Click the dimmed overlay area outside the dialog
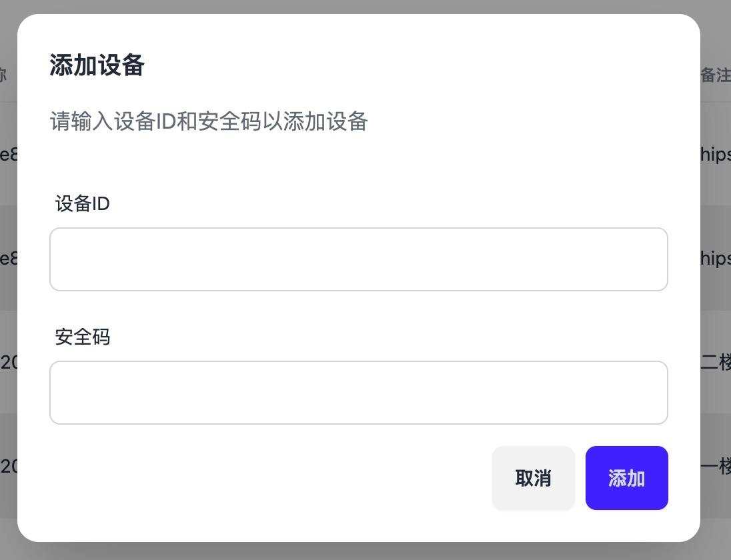The width and height of the screenshot is (731, 560). (365, 552)
